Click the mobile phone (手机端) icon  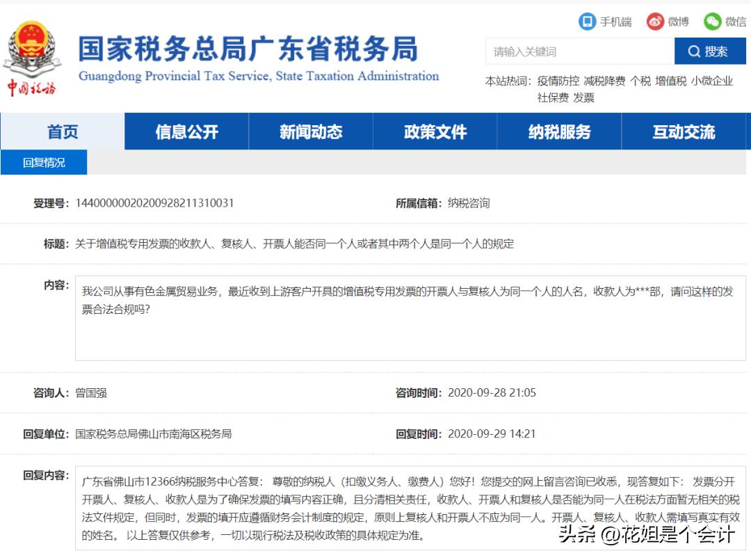587,22
